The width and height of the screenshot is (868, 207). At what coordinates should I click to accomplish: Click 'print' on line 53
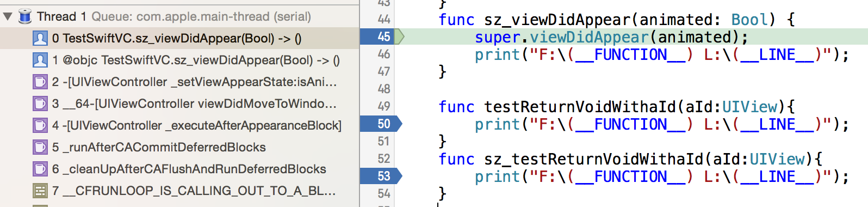[498, 177]
